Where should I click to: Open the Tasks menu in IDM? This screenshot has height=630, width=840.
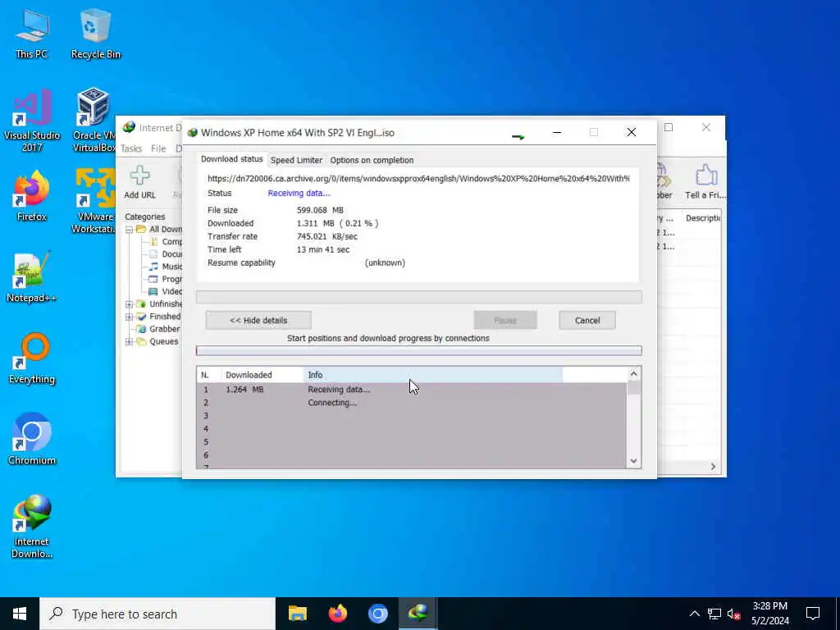pos(131,148)
